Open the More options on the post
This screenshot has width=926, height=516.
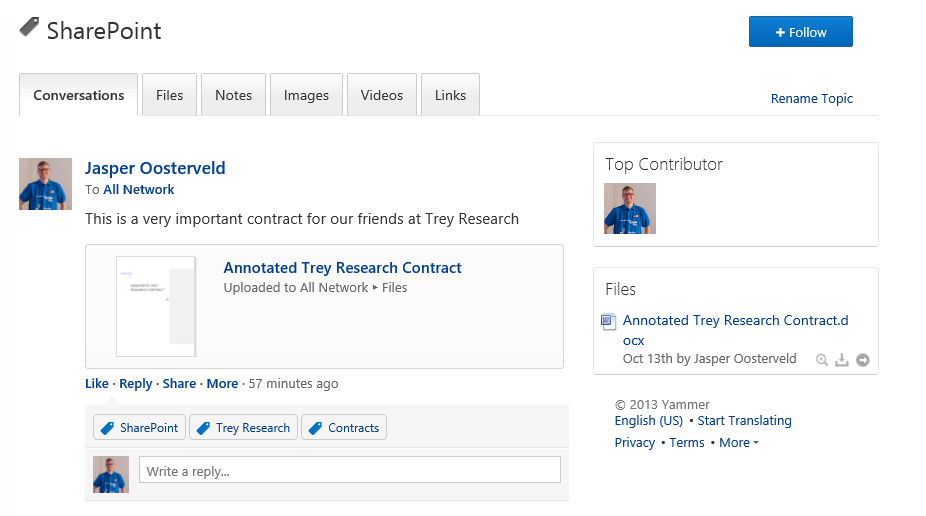222,384
